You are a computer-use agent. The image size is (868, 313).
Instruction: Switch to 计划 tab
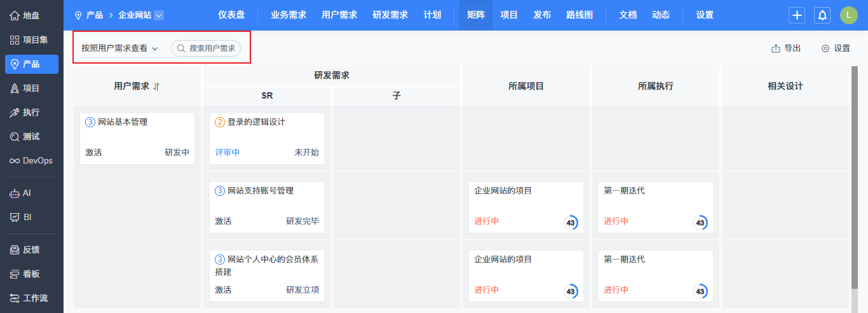pyautogui.click(x=432, y=15)
